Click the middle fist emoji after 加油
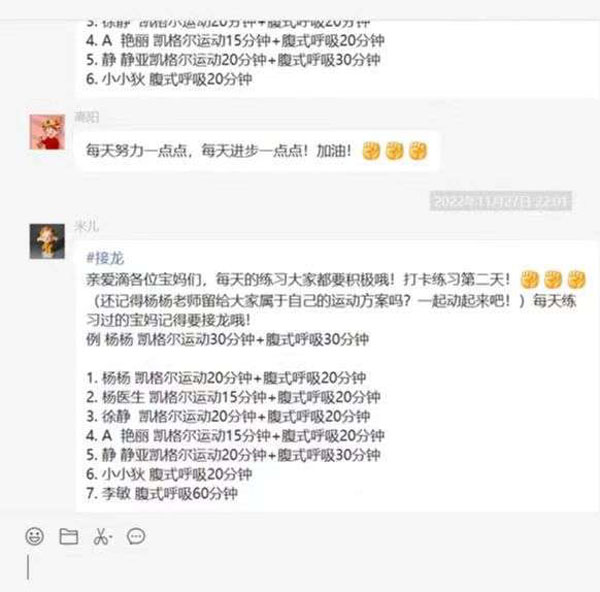This screenshot has width=600, height=592. coord(395,151)
